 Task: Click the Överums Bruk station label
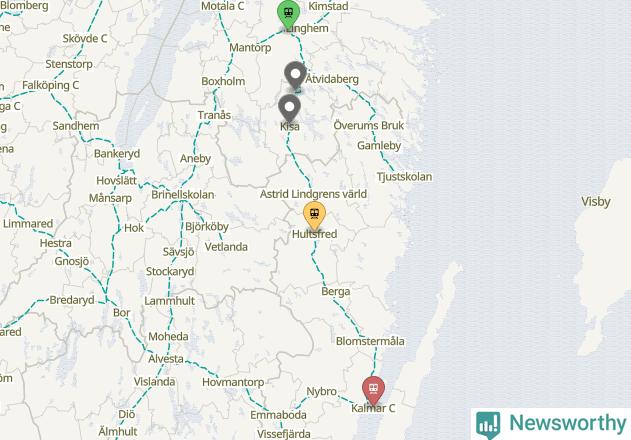click(369, 126)
